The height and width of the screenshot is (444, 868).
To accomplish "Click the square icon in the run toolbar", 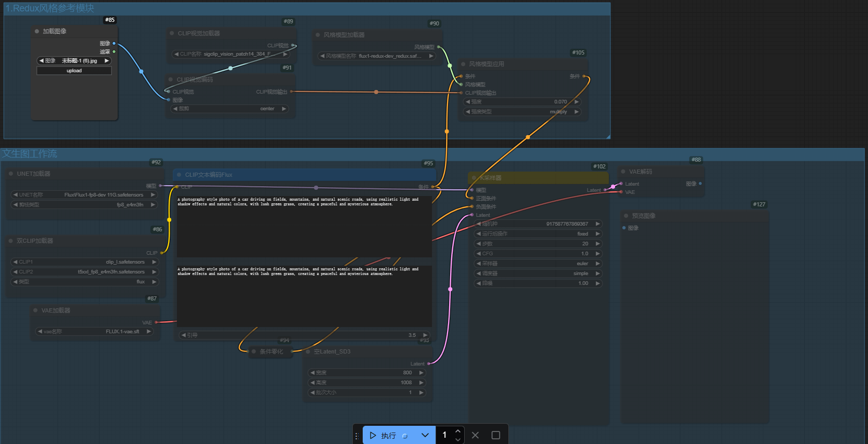I will pyautogui.click(x=495, y=435).
